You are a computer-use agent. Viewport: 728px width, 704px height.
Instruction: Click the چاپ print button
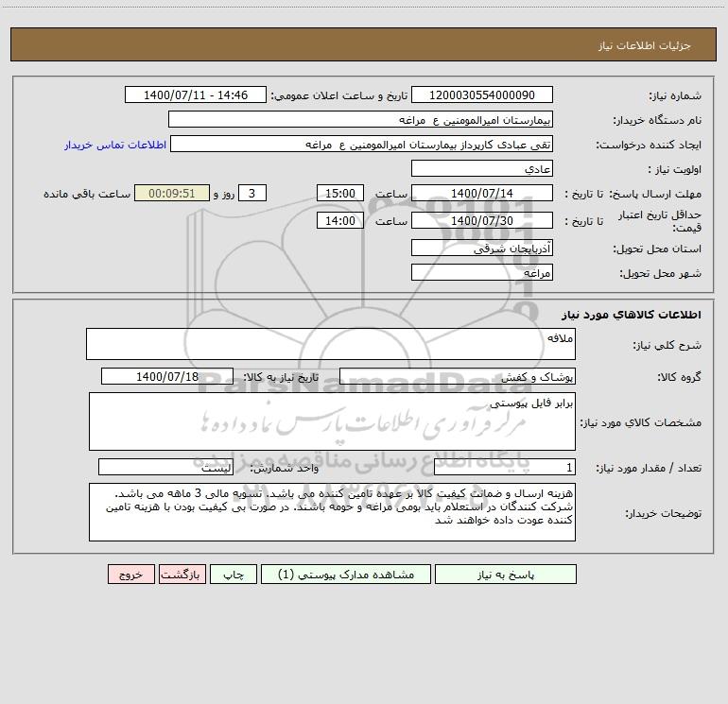234,575
